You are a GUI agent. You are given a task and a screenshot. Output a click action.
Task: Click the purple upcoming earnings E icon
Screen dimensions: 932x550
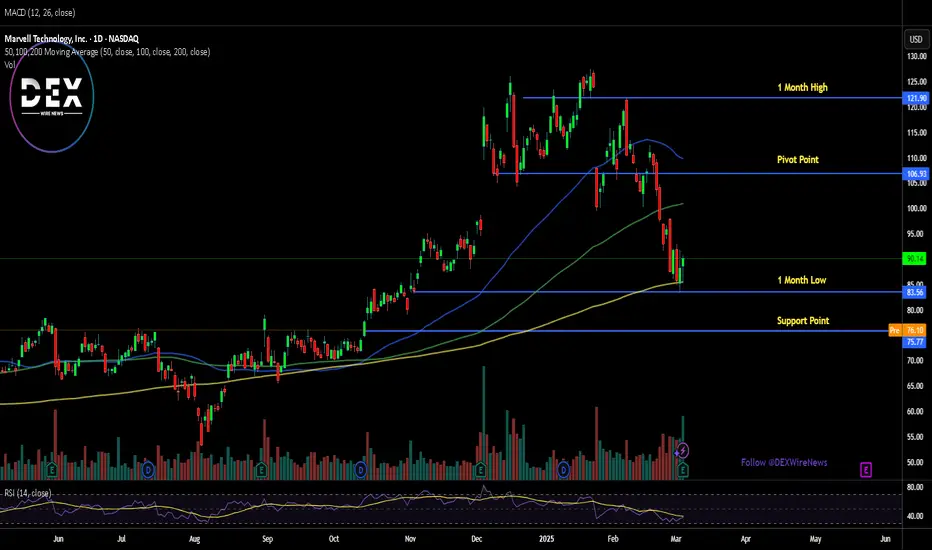point(865,470)
